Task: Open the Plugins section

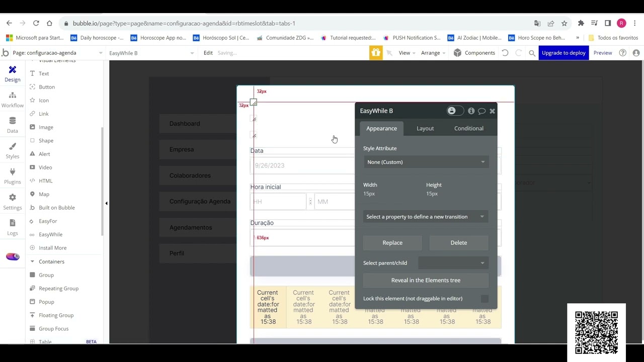Action: click(13, 176)
